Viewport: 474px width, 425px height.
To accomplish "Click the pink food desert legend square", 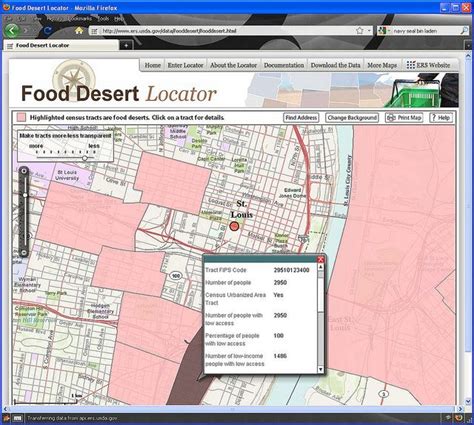I will tap(21, 117).
